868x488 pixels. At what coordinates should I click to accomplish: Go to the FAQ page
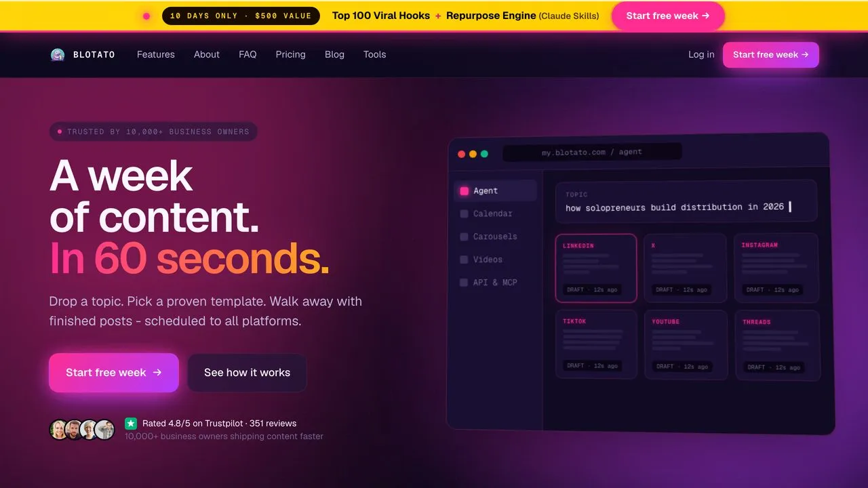click(248, 54)
